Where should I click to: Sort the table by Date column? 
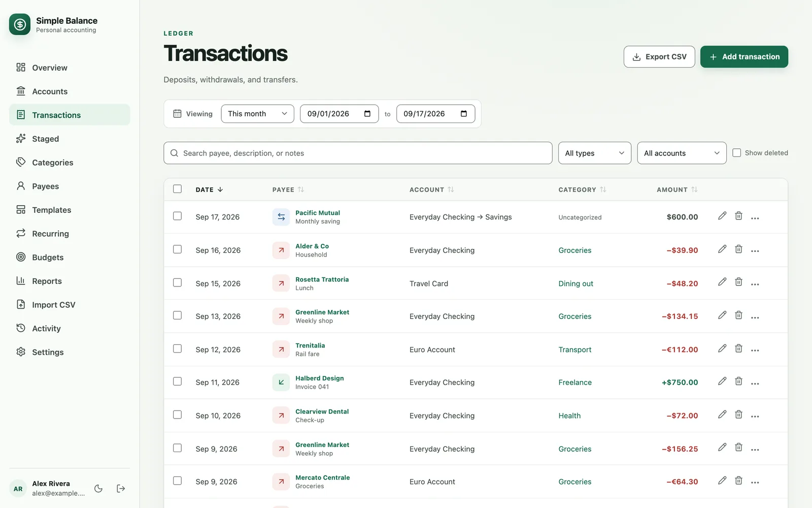click(x=209, y=189)
